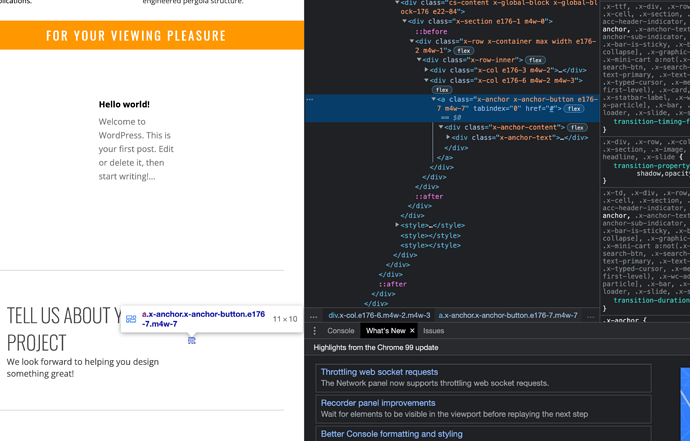Collapse the cs-content x-global-block div node
This screenshot has height=441, width=690.
point(397,2)
